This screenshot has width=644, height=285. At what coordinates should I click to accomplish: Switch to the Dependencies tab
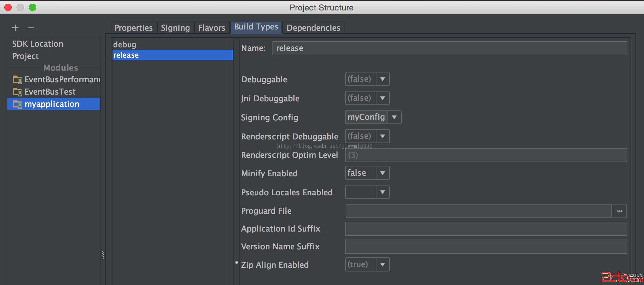point(313,28)
